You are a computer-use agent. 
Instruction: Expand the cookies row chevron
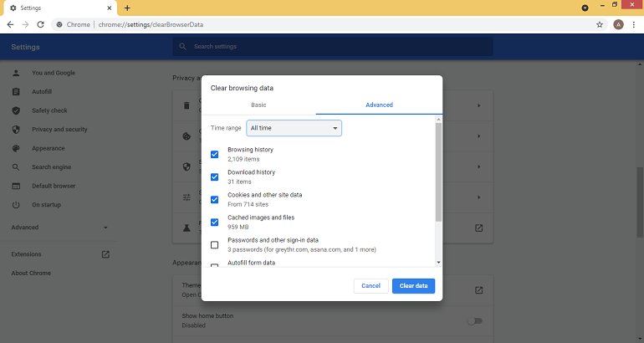pos(479,136)
